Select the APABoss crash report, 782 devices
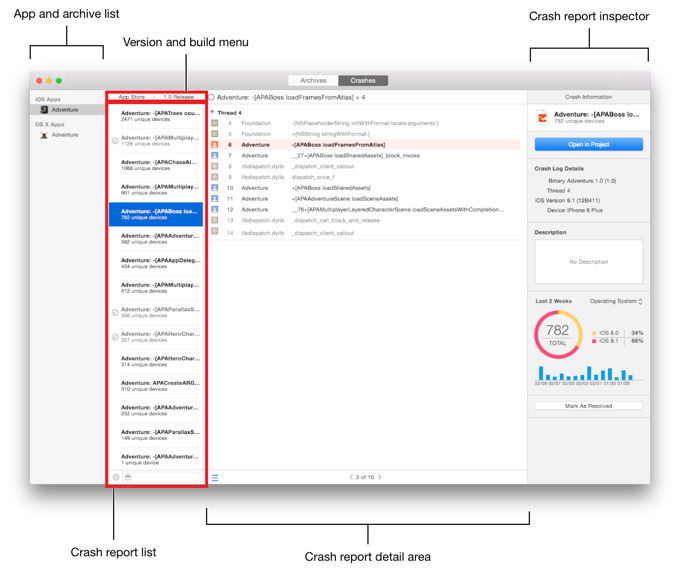The height and width of the screenshot is (570, 680). [x=156, y=214]
